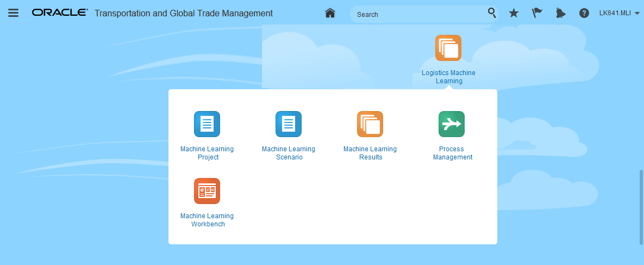Open the hamburger navigation menu
This screenshot has width=644, height=265.
click(13, 13)
